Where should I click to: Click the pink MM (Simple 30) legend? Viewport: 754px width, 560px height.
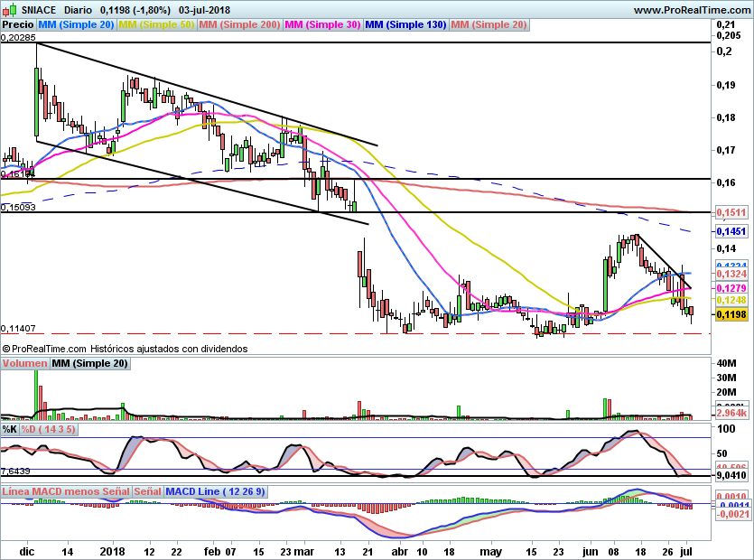(322, 25)
